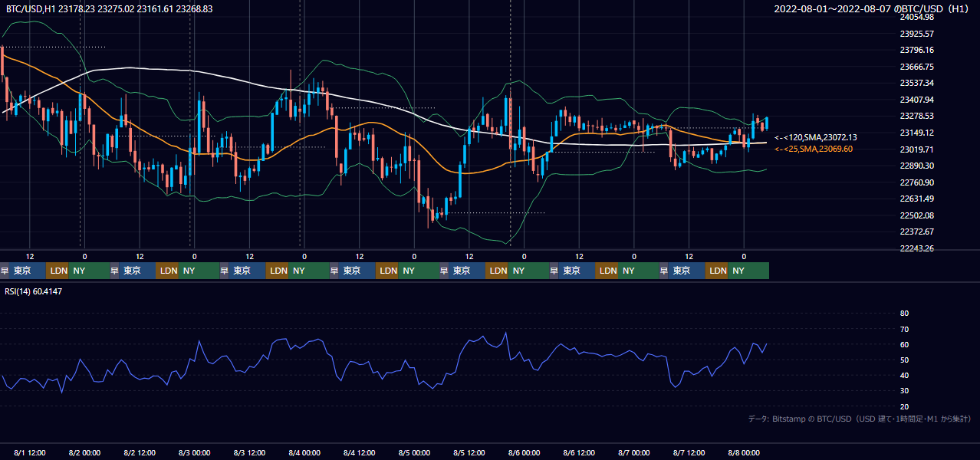Image resolution: width=980 pixels, height=460 pixels.
Task: Click the 8/2 00:00 time label
Action: click(85, 453)
